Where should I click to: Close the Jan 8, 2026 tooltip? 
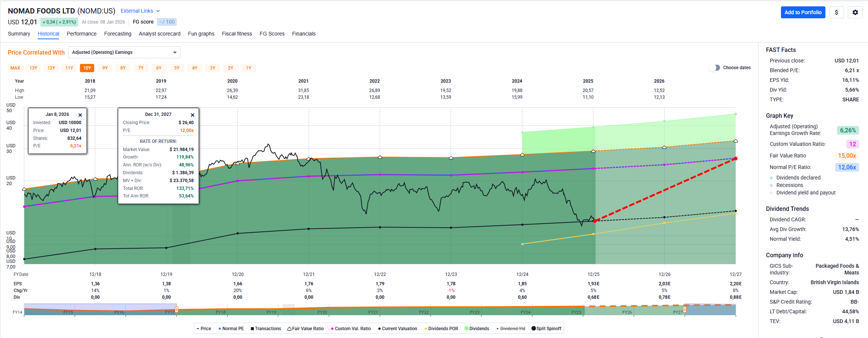click(x=80, y=115)
